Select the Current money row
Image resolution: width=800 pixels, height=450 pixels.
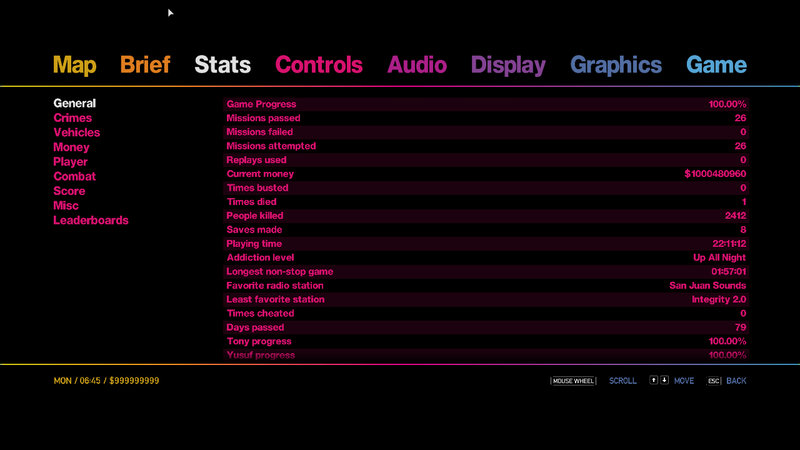click(x=486, y=174)
